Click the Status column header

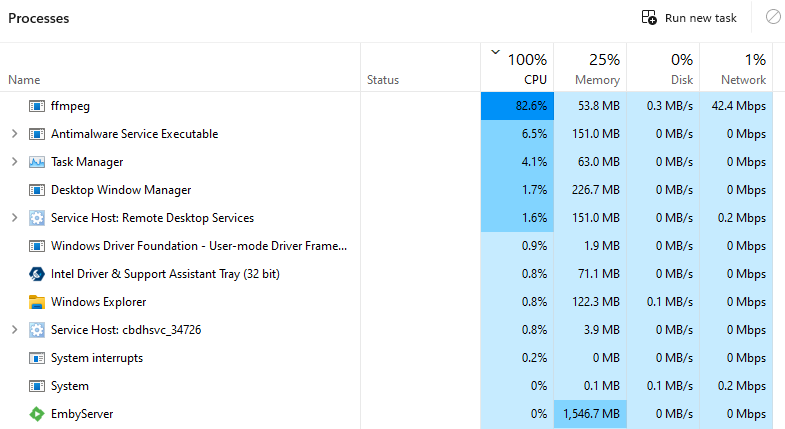[x=383, y=80]
